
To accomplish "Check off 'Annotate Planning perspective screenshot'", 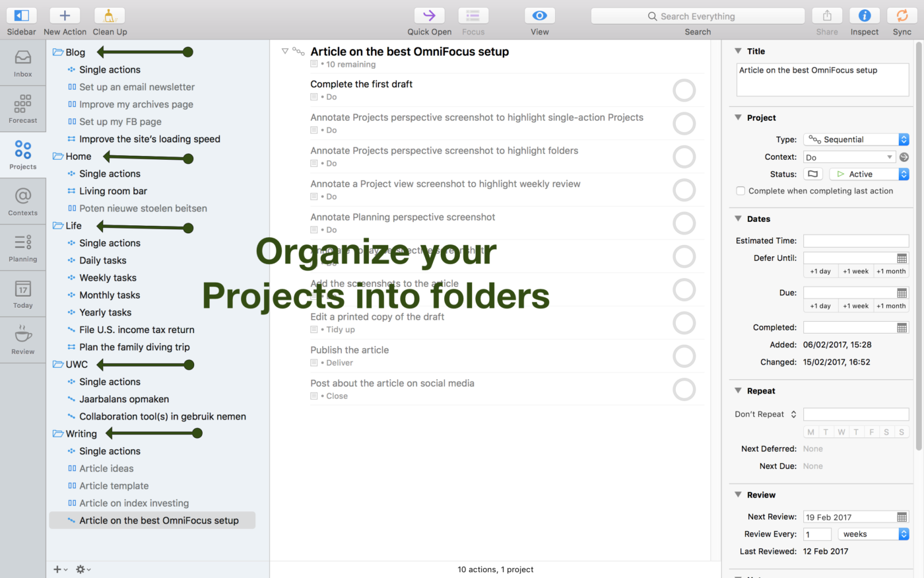I will coord(684,223).
